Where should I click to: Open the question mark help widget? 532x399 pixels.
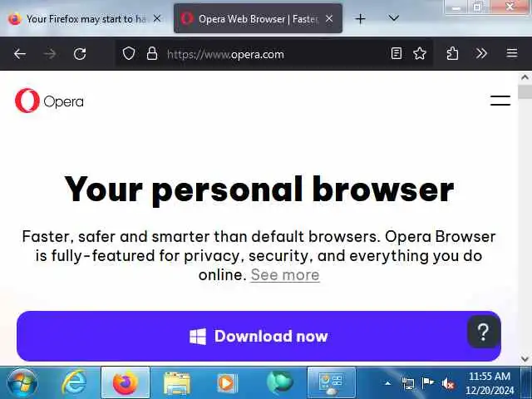tap(484, 332)
